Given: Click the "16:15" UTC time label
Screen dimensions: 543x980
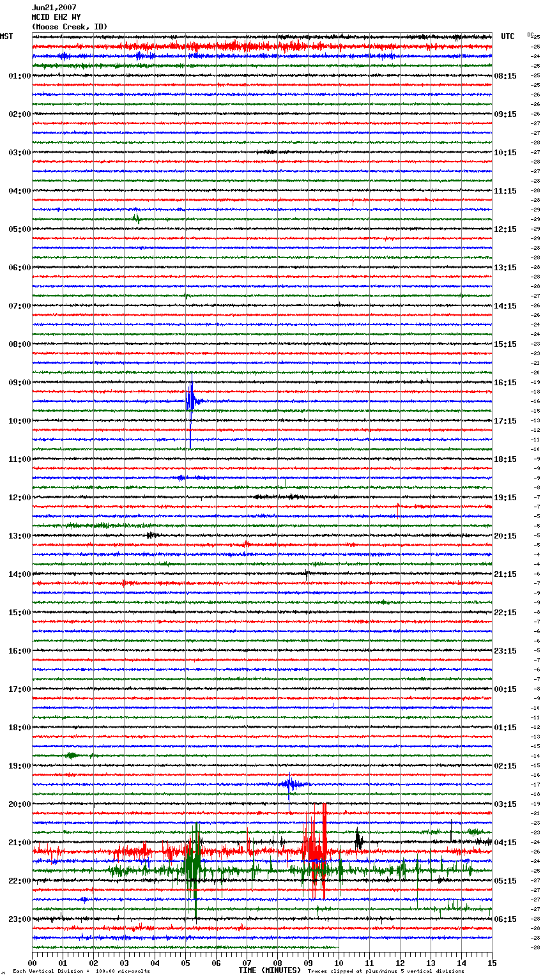Looking at the screenshot, I should 505,383.
